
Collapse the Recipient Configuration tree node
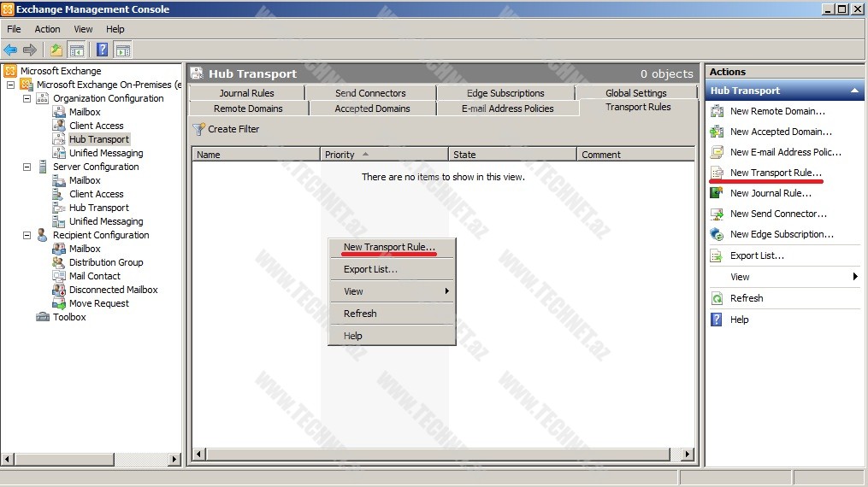[x=27, y=235]
